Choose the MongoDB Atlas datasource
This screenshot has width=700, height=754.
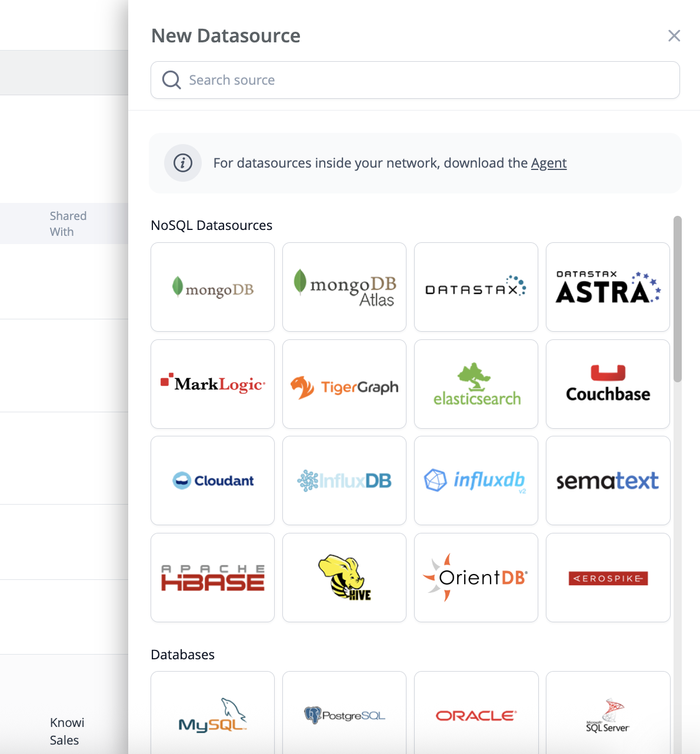344,287
